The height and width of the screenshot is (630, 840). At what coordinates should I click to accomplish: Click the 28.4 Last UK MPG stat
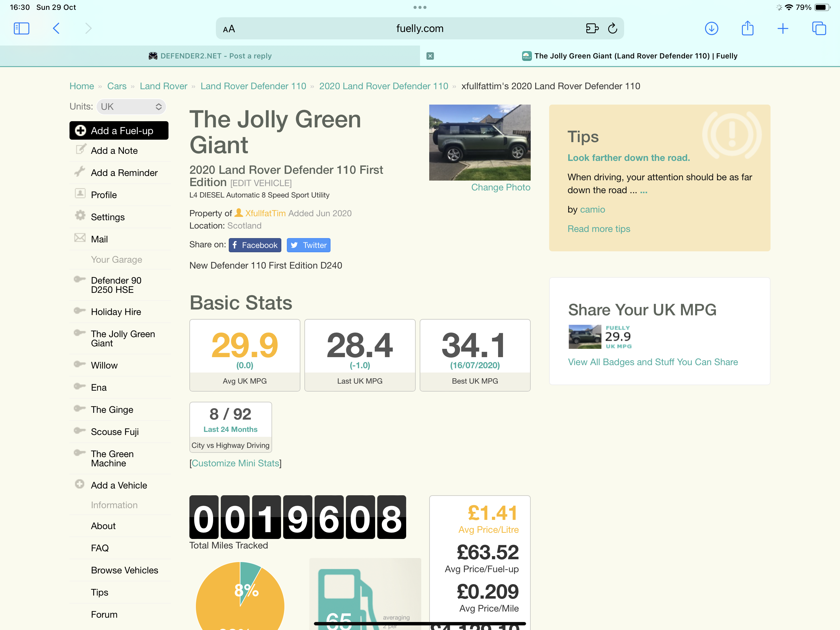pyautogui.click(x=360, y=355)
